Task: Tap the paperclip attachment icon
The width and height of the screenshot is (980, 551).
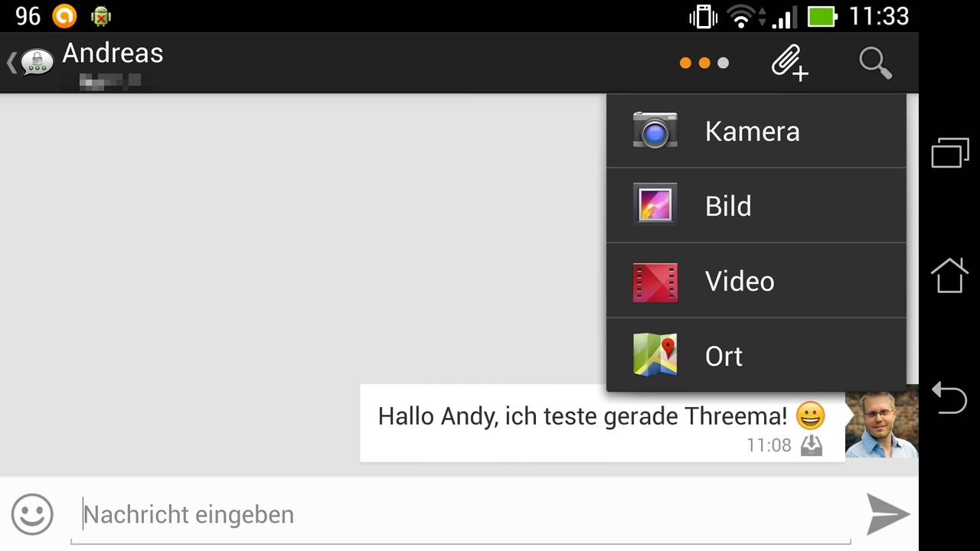Action: tap(789, 62)
